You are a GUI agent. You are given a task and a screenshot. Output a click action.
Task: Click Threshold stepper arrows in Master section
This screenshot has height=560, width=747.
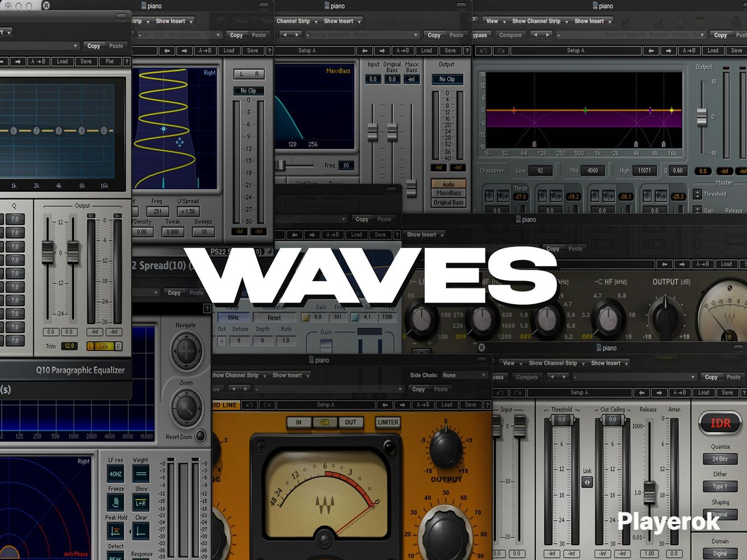point(697,194)
